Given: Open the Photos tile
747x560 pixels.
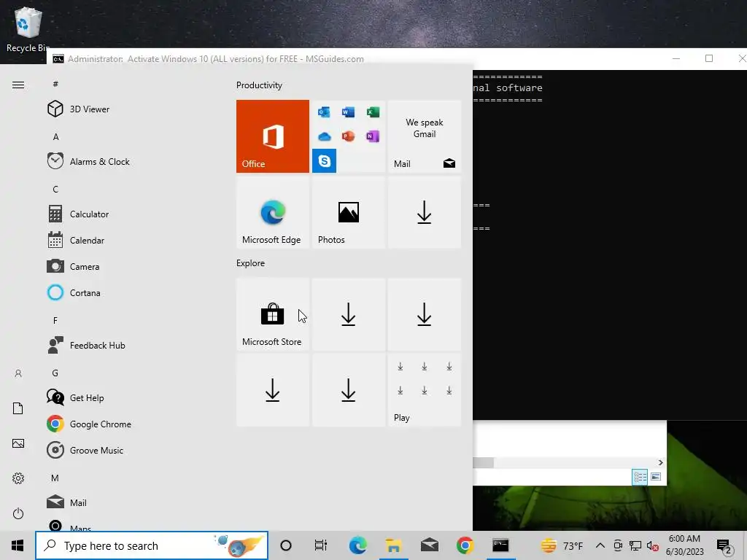Looking at the screenshot, I should point(348,212).
